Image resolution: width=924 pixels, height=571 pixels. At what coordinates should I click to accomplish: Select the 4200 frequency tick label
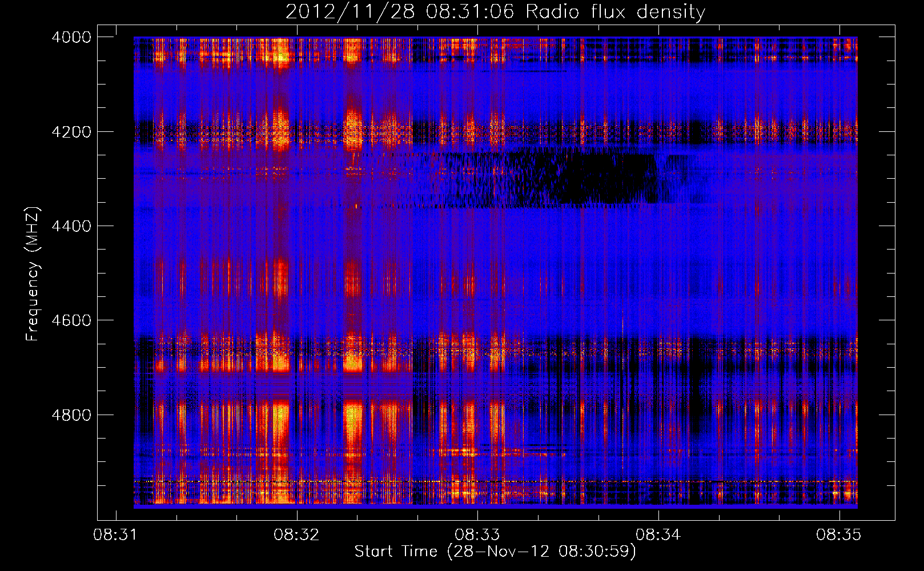(x=71, y=132)
